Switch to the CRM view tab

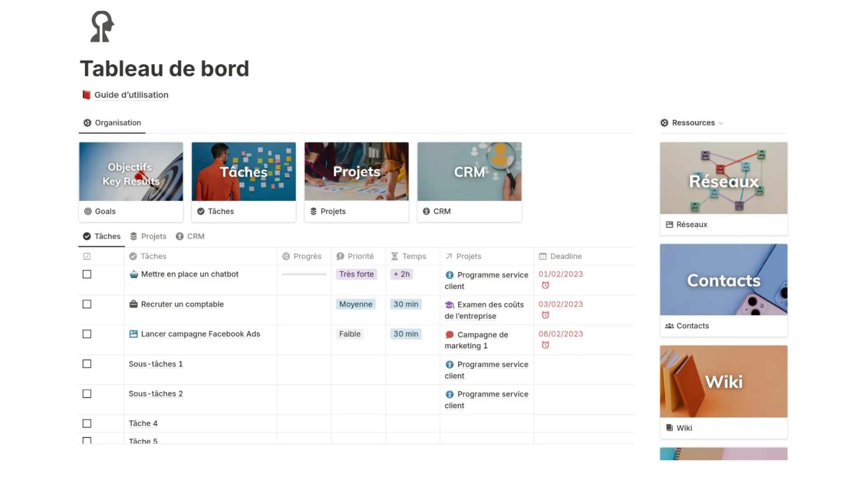click(x=190, y=236)
